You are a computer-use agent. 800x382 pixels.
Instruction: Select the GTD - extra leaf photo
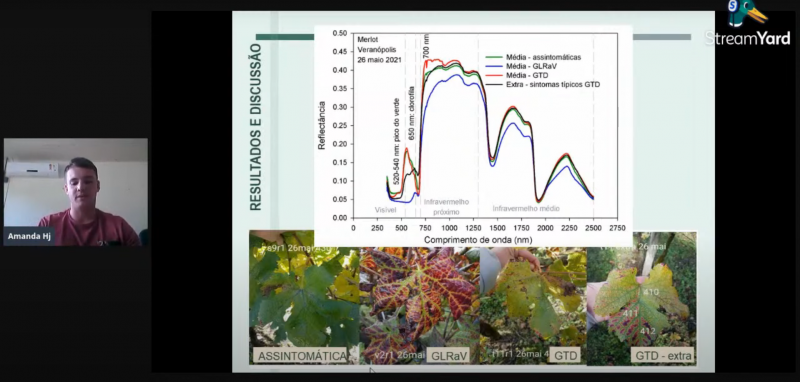[x=642, y=298]
